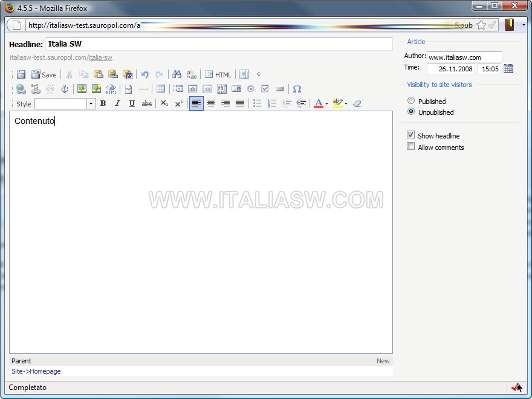Click the Bold formatting icon

tap(103, 103)
